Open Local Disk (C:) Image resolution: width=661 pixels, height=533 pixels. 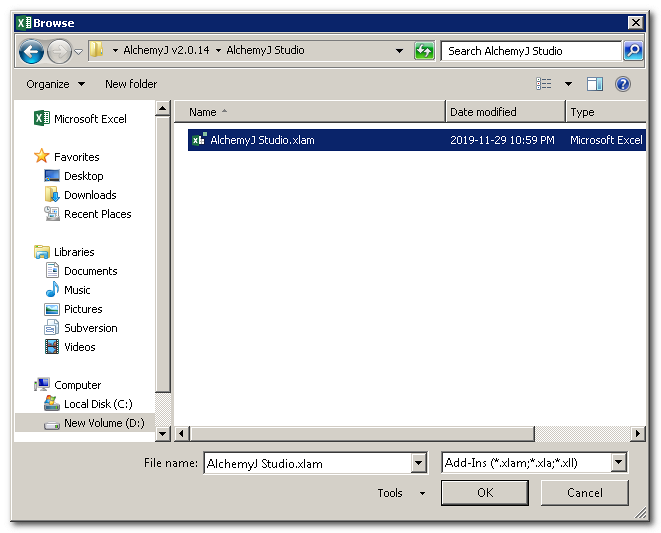pos(98,404)
